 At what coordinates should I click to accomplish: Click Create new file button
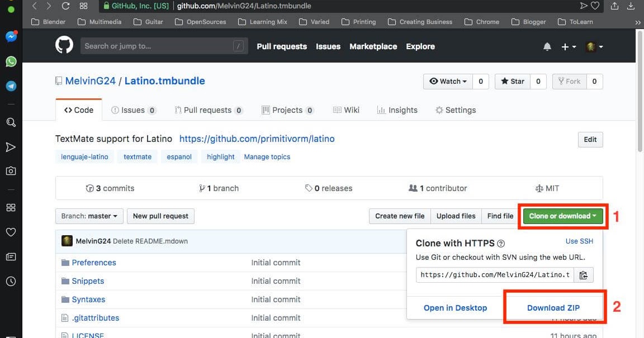pyautogui.click(x=400, y=216)
